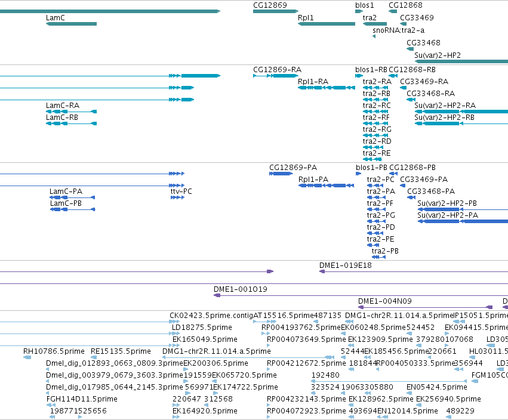Select the CG33468-RA transcript label

pyautogui.click(x=431, y=94)
